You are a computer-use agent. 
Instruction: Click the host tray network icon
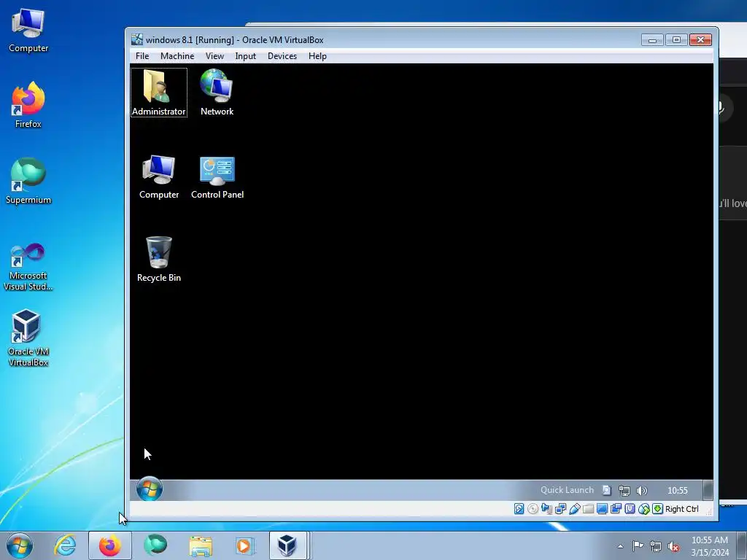pos(656,546)
